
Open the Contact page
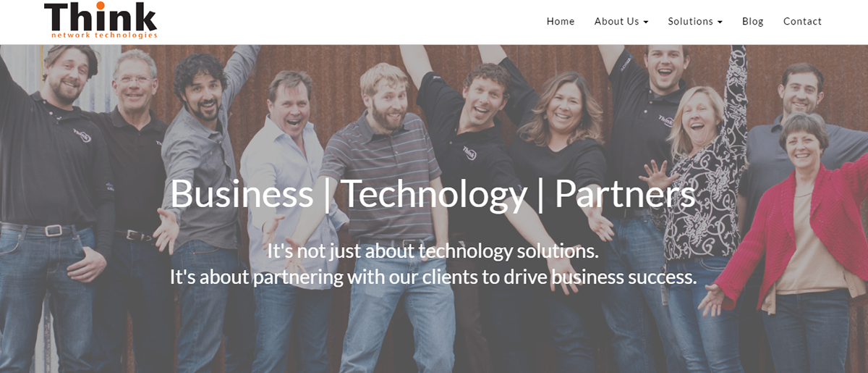pos(802,22)
